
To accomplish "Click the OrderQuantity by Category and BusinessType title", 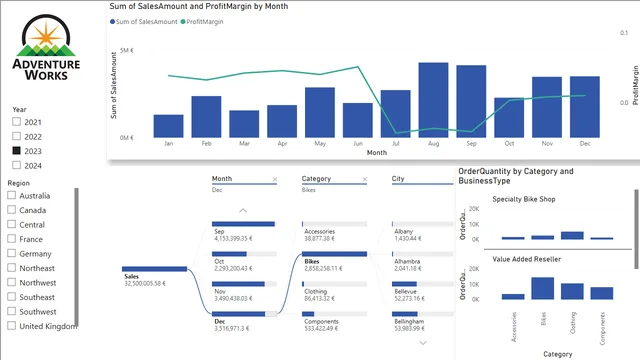I will click(516, 176).
